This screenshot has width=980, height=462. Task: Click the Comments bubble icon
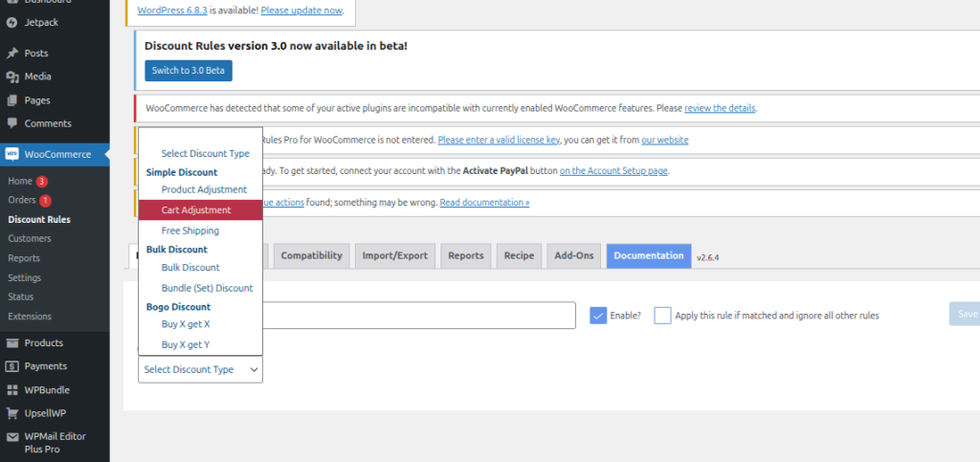point(11,123)
